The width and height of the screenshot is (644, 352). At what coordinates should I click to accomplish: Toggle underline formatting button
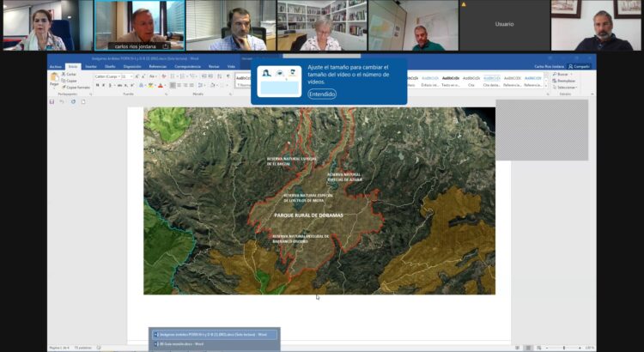coord(110,85)
